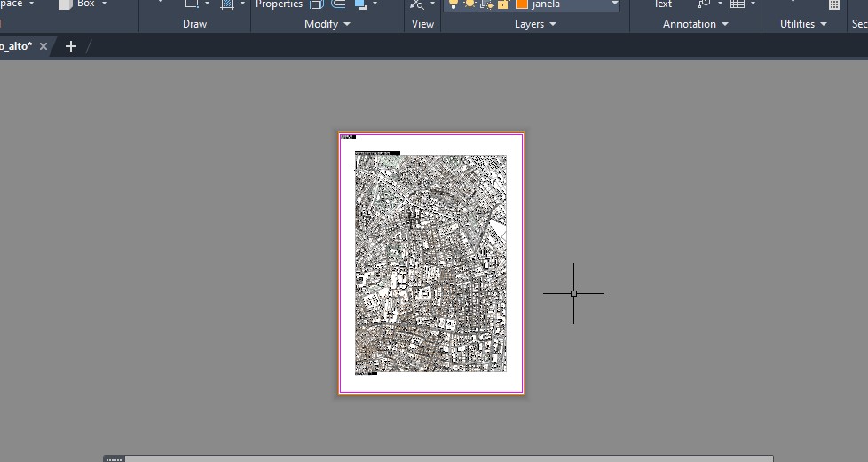This screenshot has width=868, height=462.
Task: Grab the command line handle dots
Action: (114, 459)
